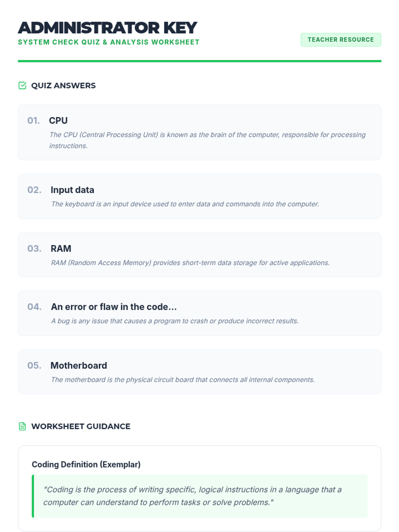Click the Worksheet Guidance heading text
Viewport: 399px width, 532px height.
tap(80, 426)
